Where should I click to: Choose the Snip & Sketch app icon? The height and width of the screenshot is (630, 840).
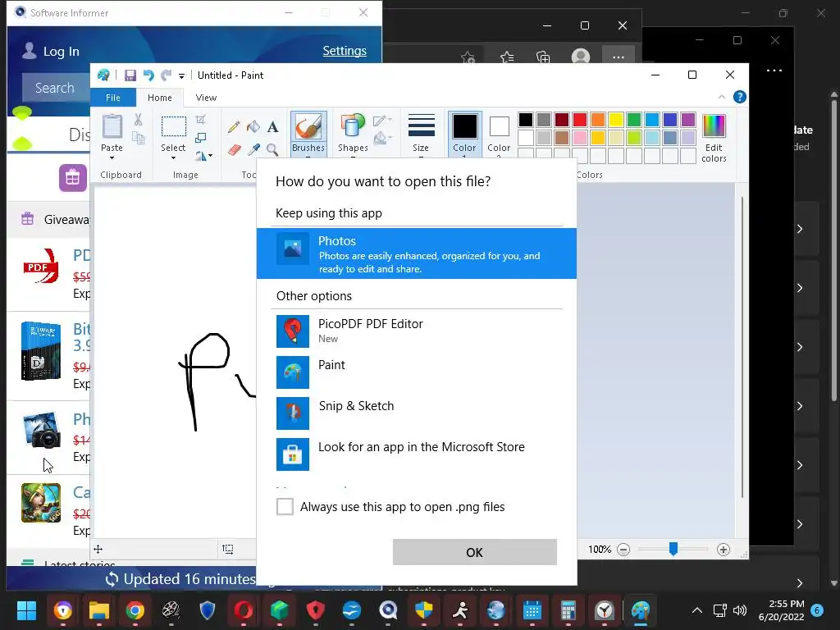coord(293,413)
